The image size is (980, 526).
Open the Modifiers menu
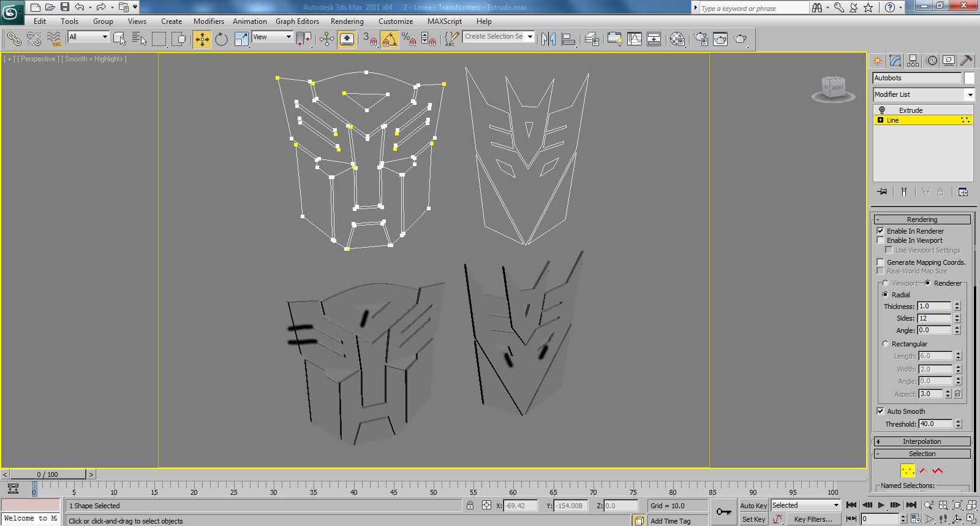pyautogui.click(x=209, y=21)
